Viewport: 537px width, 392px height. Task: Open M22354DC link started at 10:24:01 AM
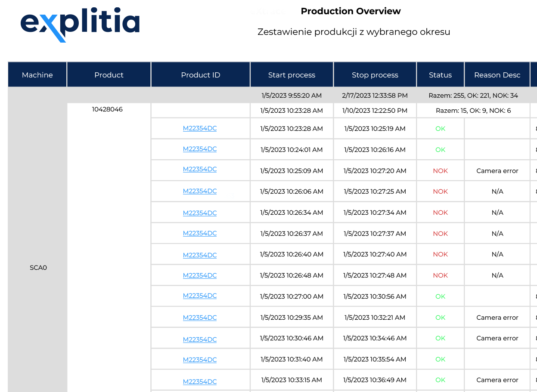tap(200, 149)
